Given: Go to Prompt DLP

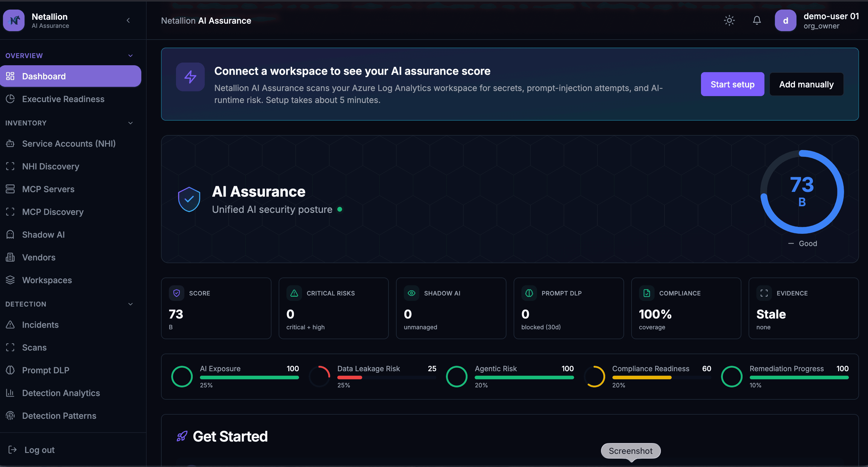Looking at the screenshot, I should point(70,370).
